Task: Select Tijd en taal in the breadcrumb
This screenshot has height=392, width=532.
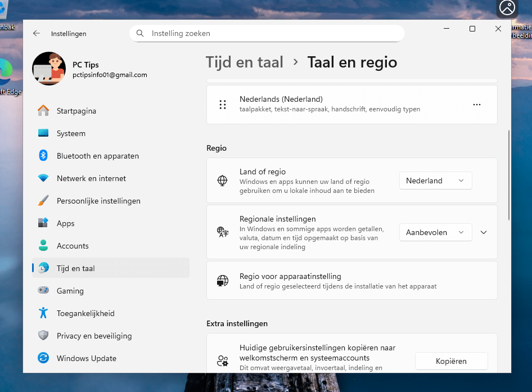Action: point(245,62)
